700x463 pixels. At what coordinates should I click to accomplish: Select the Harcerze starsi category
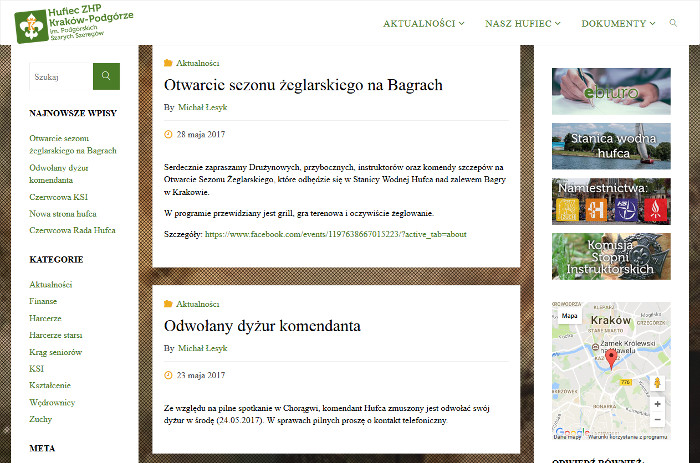pos(56,335)
